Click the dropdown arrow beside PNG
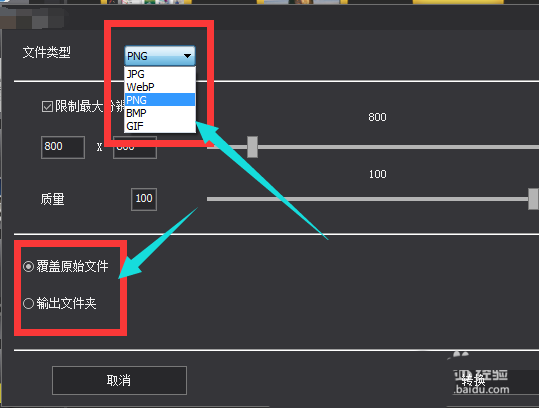The width and height of the screenshot is (539, 408). (187, 56)
